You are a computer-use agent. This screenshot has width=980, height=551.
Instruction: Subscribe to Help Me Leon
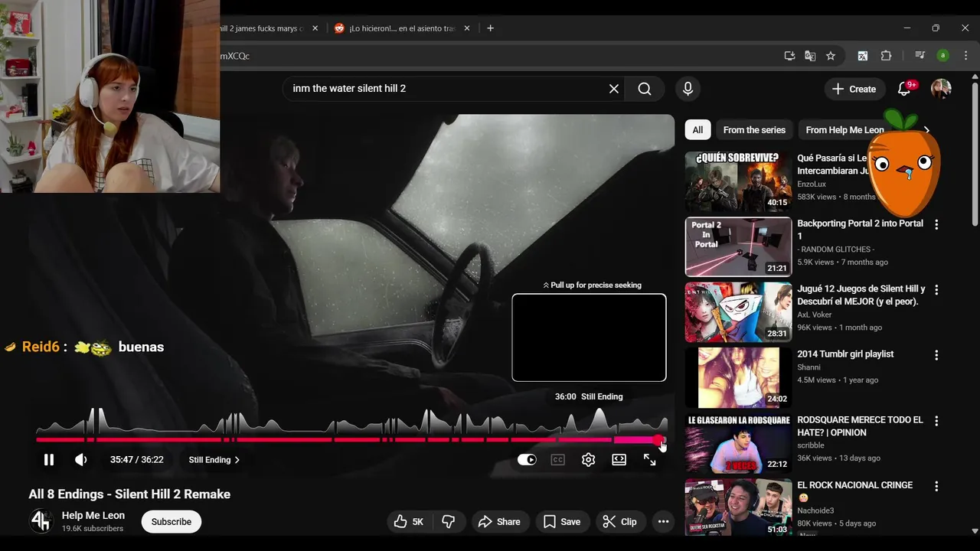pyautogui.click(x=171, y=522)
